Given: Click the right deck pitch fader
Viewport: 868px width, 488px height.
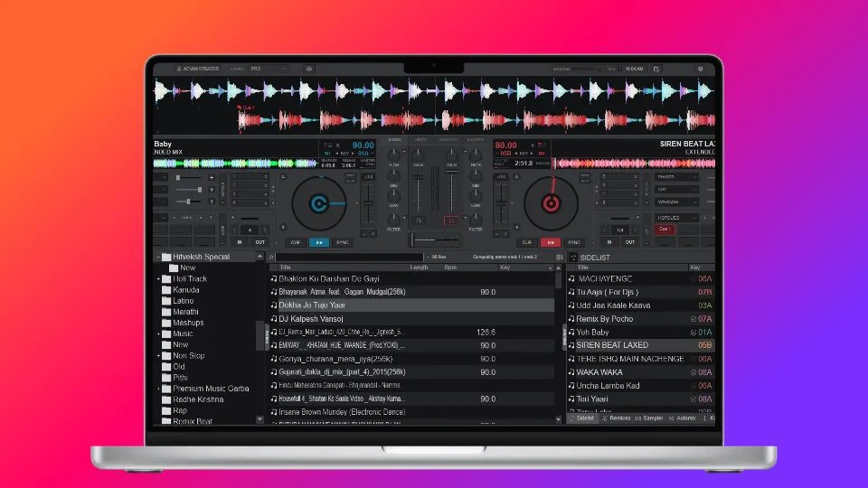Looking at the screenshot, I should [x=501, y=203].
